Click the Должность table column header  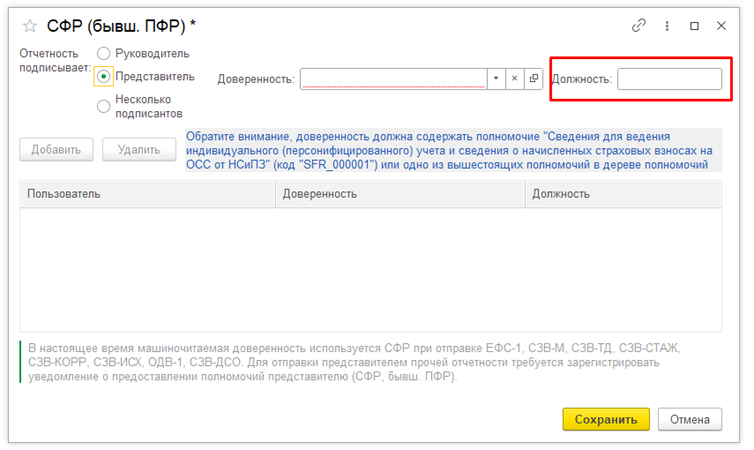[622, 194]
